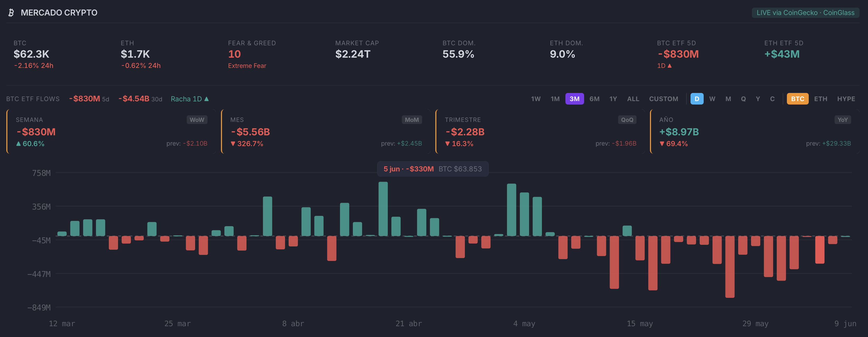Viewport: 868px width, 337px height.
Task: Switch to the 1Y range tab
Action: (613, 99)
